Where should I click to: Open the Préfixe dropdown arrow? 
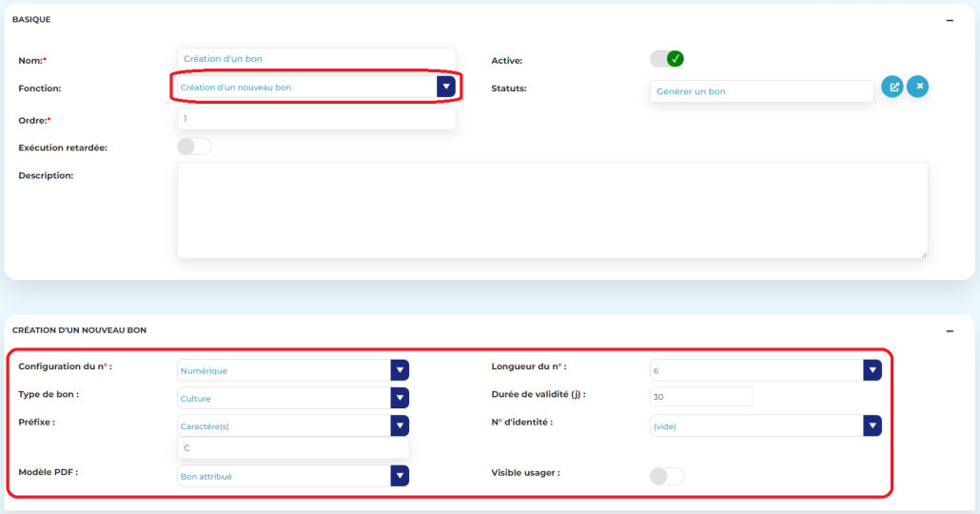[x=400, y=425]
